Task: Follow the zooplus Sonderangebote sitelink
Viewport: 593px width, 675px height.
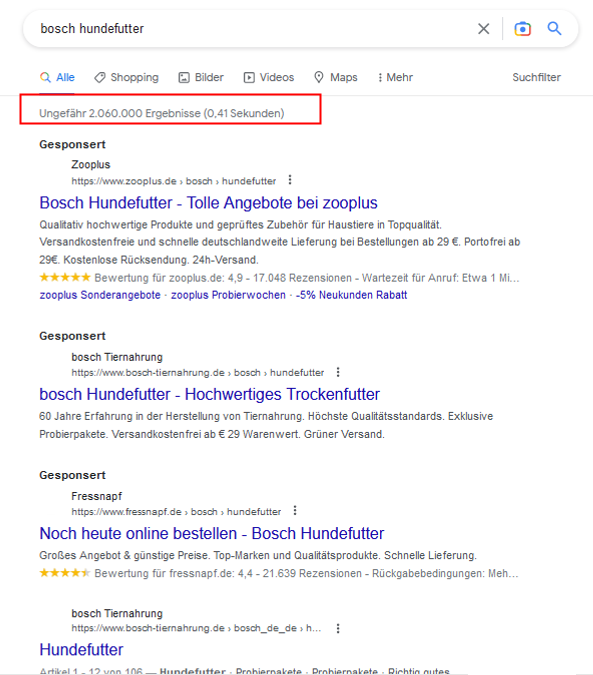Action: tap(100, 295)
